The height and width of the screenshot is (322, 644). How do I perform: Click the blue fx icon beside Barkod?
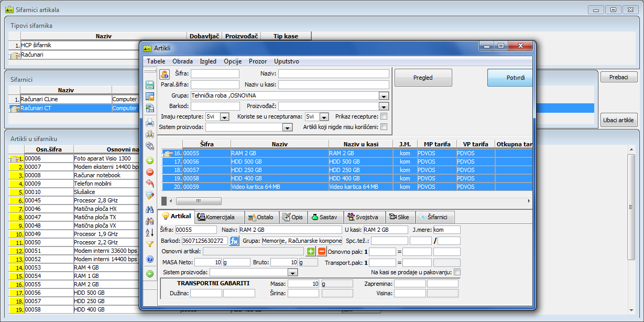coord(234,241)
